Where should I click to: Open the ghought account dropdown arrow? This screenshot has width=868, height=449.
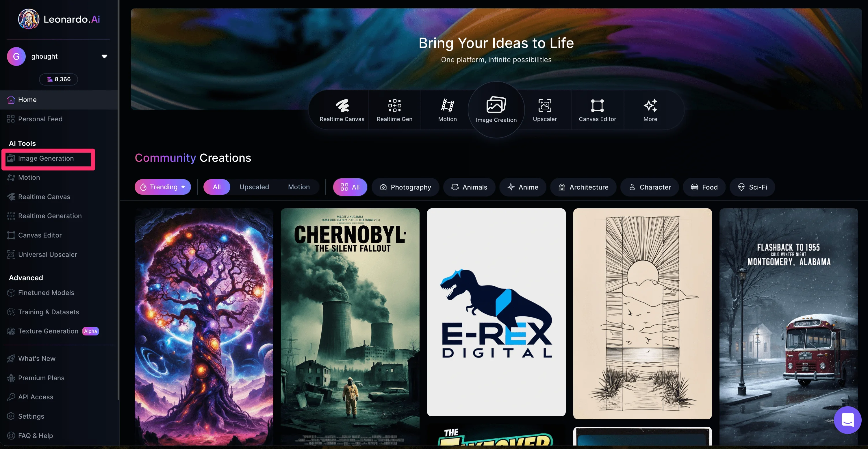(x=105, y=56)
